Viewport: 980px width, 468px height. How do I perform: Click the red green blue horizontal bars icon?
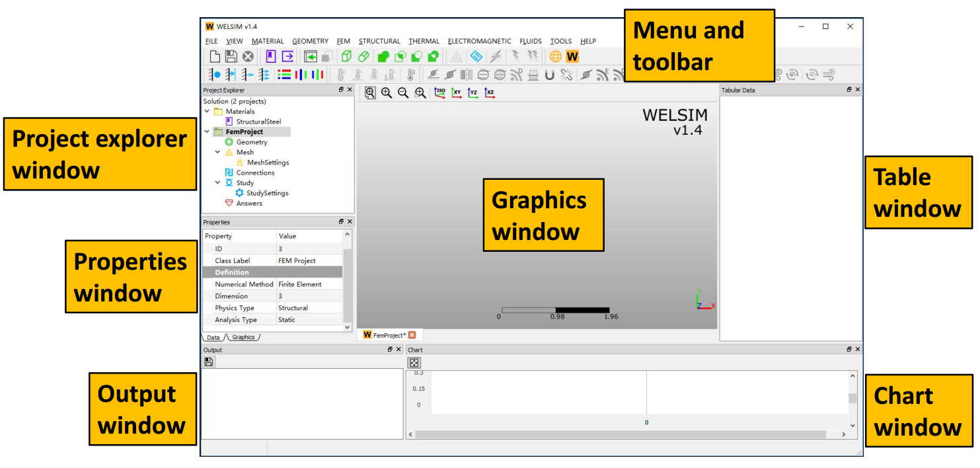coord(284,75)
